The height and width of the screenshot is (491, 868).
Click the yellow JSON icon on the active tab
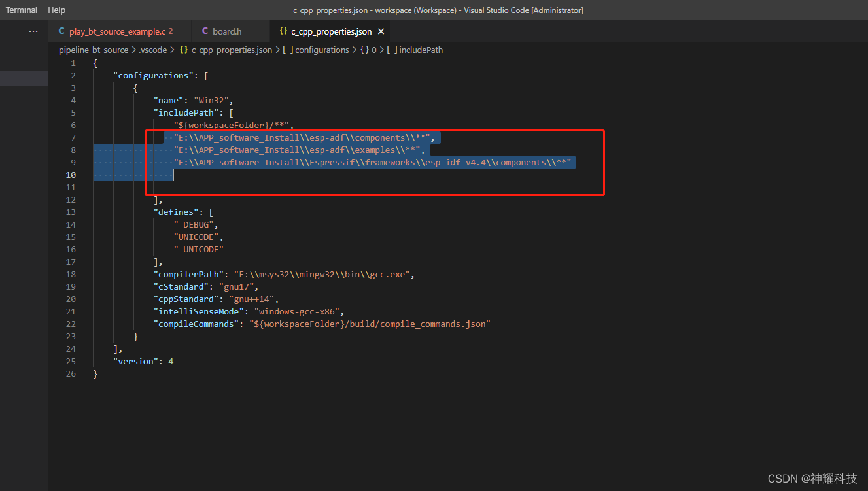pyautogui.click(x=284, y=30)
